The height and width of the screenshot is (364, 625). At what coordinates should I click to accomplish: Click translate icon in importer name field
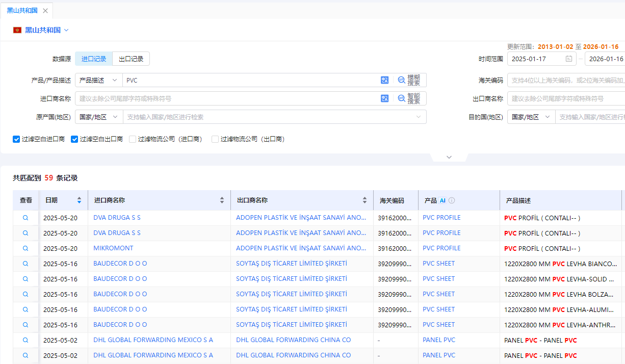click(x=384, y=98)
